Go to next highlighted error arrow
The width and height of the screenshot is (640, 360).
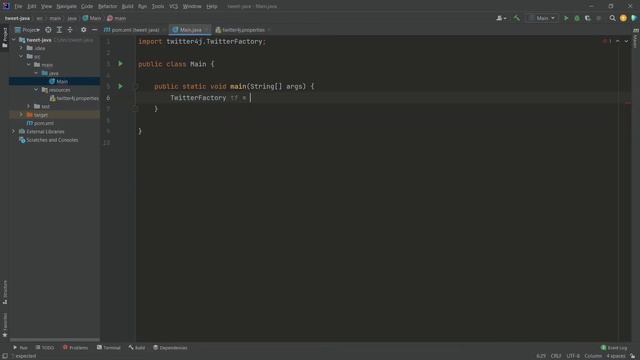pyautogui.click(x=626, y=41)
